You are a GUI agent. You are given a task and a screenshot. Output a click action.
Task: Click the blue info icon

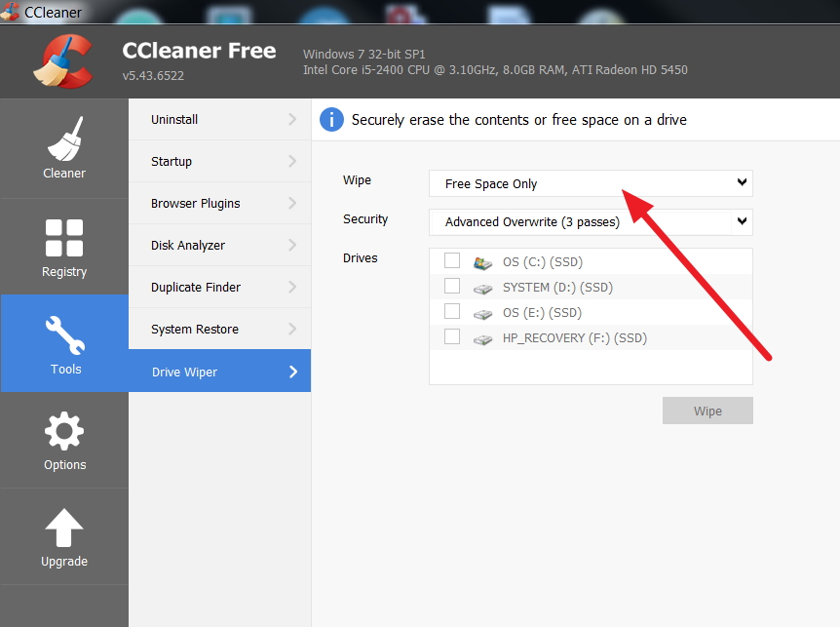coord(331,120)
